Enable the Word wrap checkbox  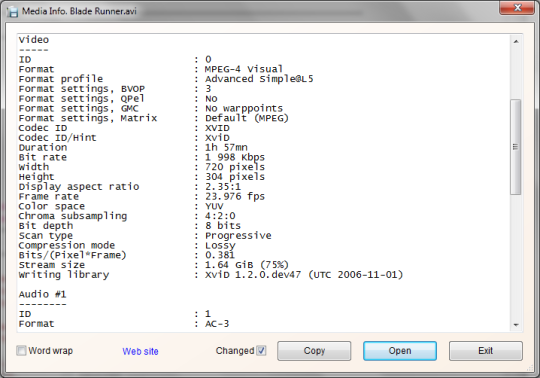[21, 351]
